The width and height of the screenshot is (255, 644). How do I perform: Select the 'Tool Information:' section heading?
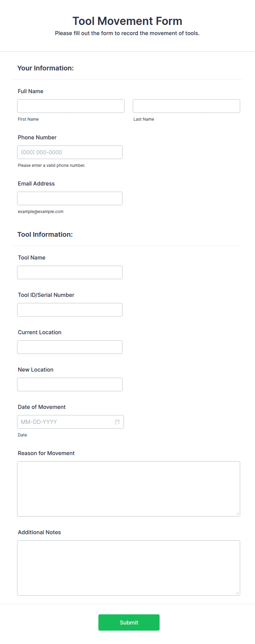click(45, 234)
